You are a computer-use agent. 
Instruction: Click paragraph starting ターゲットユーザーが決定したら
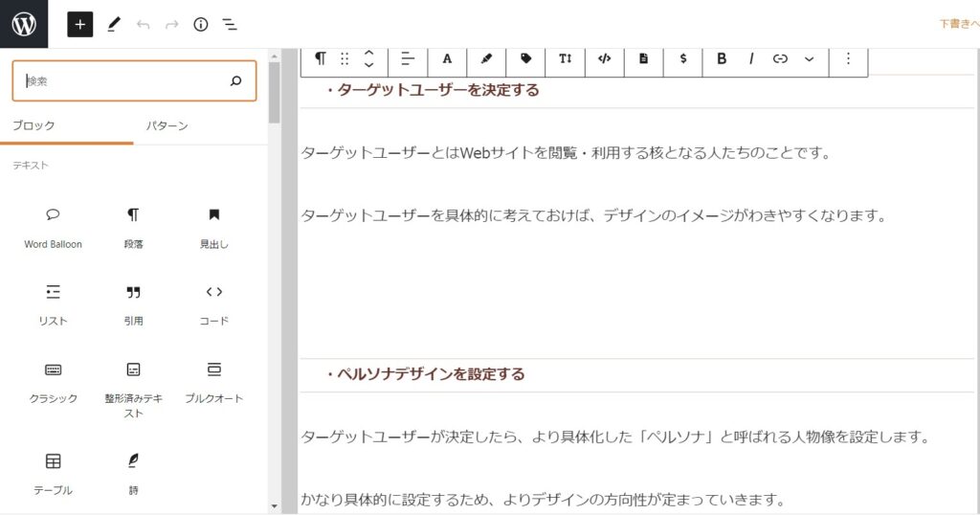[x=615, y=437]
